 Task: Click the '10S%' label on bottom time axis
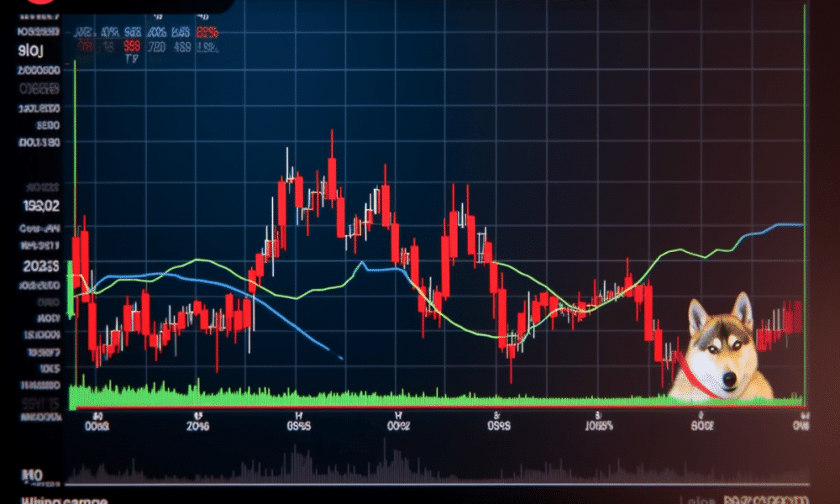(x=597, y=426)
